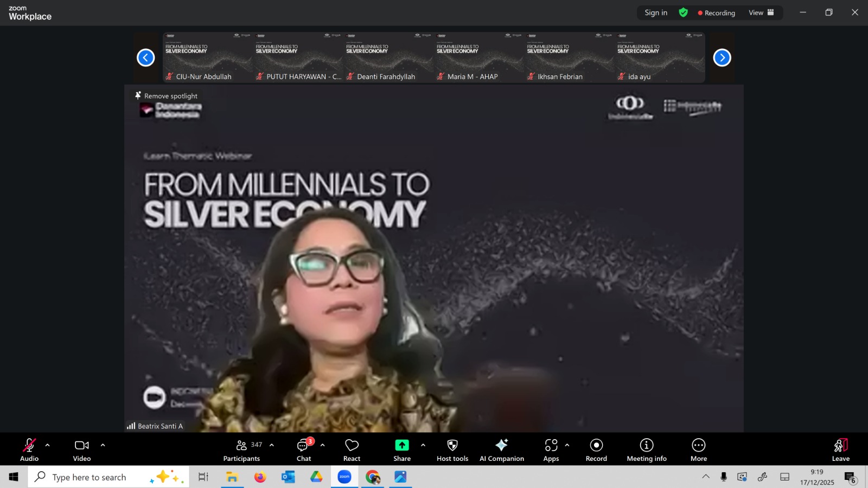Select the Deanti Farahdyllah participant thumbnail

[x=388, y=57]
